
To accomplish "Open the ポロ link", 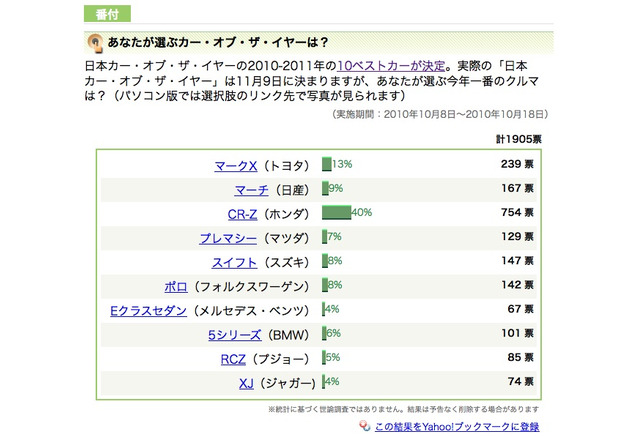I will [176, 287].
